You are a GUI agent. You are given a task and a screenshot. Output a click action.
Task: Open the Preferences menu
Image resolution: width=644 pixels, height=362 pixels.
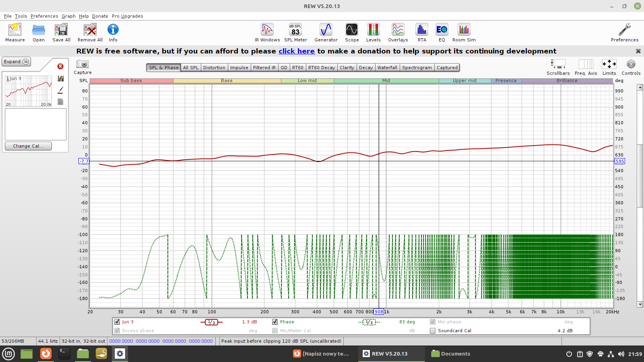pos(44,16)
